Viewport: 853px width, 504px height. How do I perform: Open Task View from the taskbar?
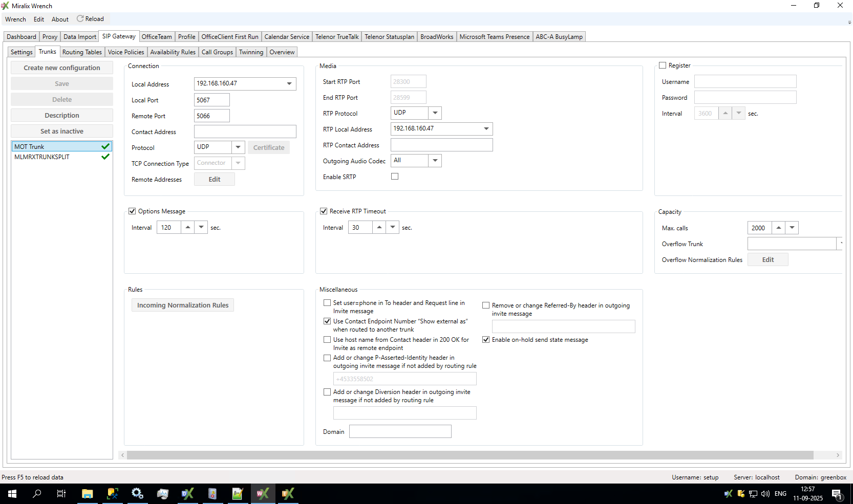click(61, 494)
